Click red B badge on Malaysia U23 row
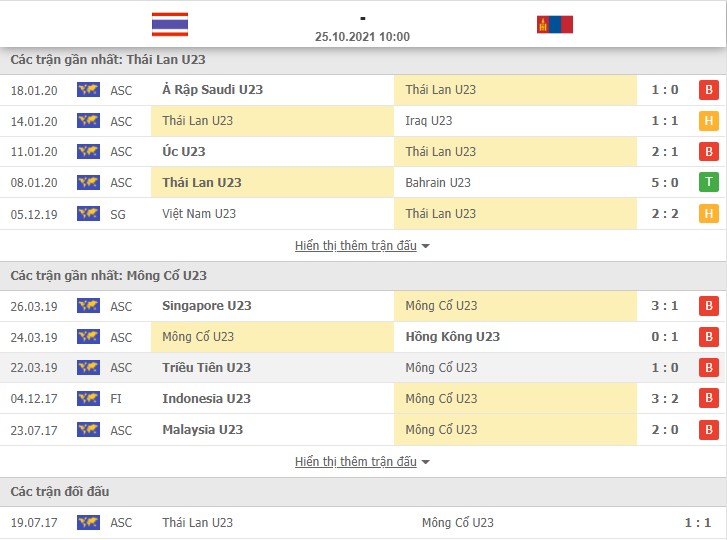 tap(708, 430)
